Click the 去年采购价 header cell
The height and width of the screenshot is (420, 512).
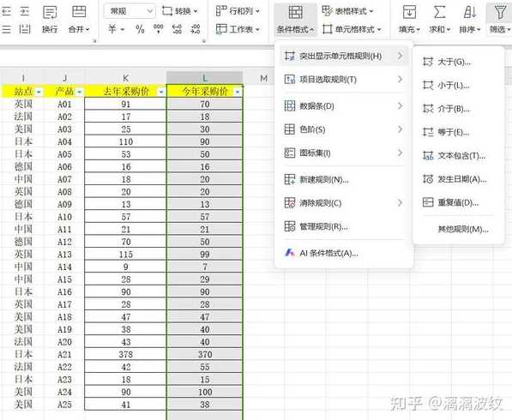[x=125, y=92]
